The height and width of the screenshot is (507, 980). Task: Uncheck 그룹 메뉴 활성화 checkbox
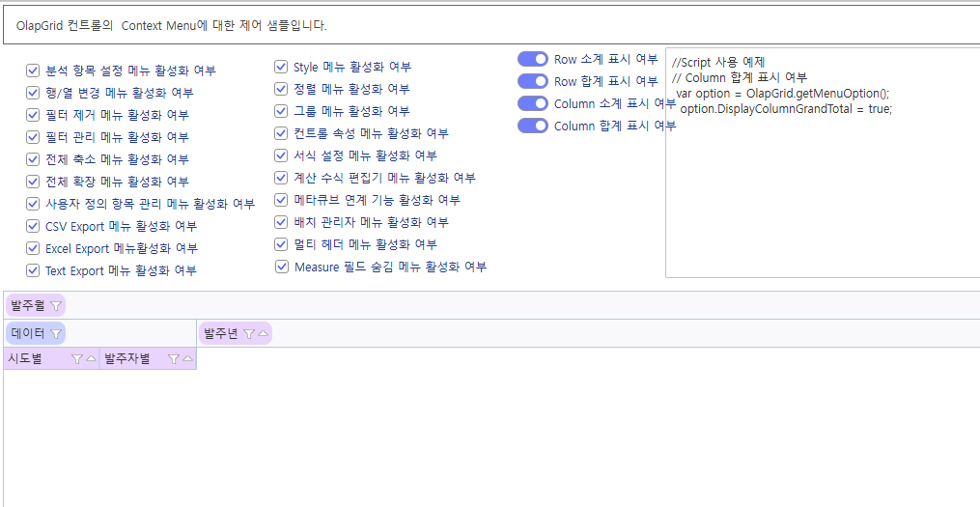[x=281, y=111]
